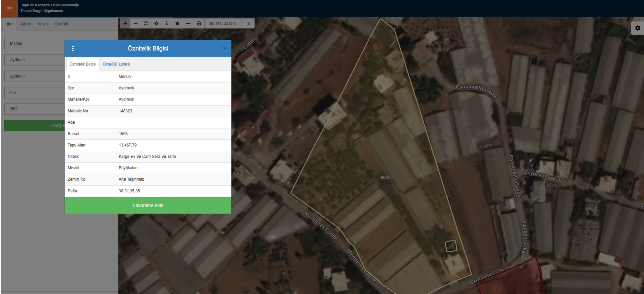
Task: Open the hamburger menu in header
Action: point(9,9)
